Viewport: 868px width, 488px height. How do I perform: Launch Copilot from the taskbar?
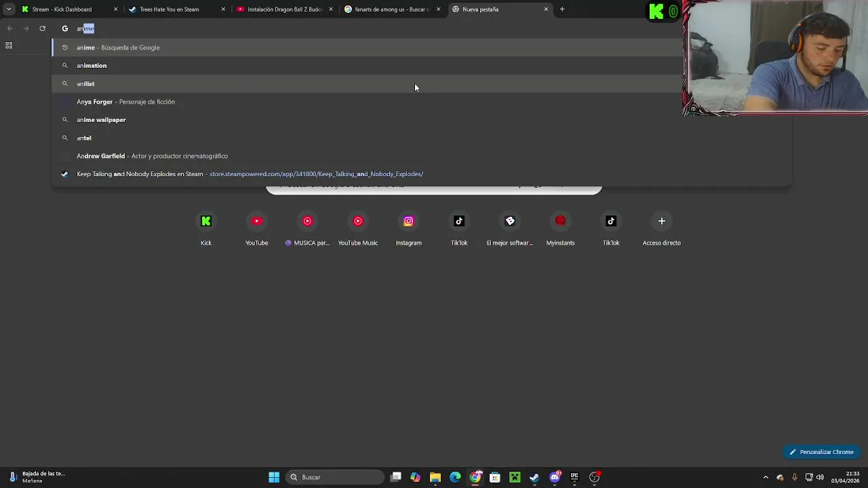[x=415, y=477]
